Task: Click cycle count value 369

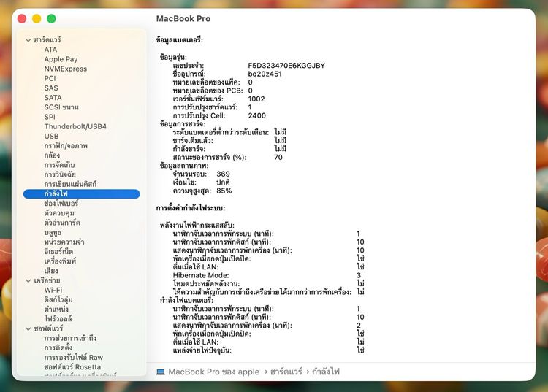Action: [x=223, y=174]
